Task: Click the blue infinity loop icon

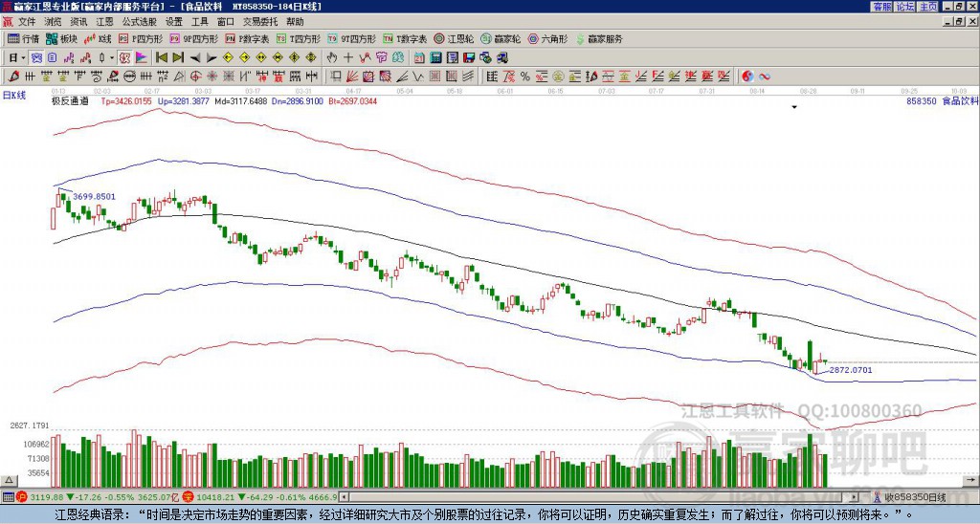Action: point(765,76)
